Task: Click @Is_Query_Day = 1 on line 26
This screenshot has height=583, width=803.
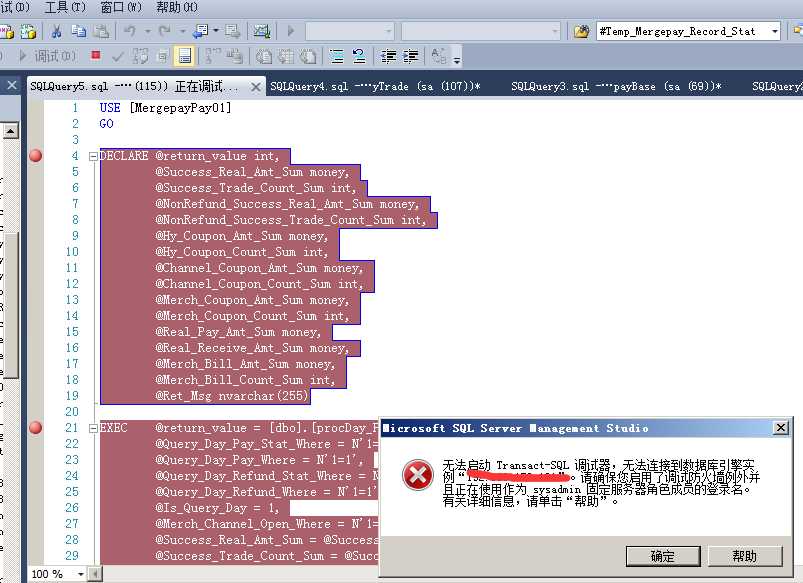Action: pyautogui.click(x=217, y=508)
